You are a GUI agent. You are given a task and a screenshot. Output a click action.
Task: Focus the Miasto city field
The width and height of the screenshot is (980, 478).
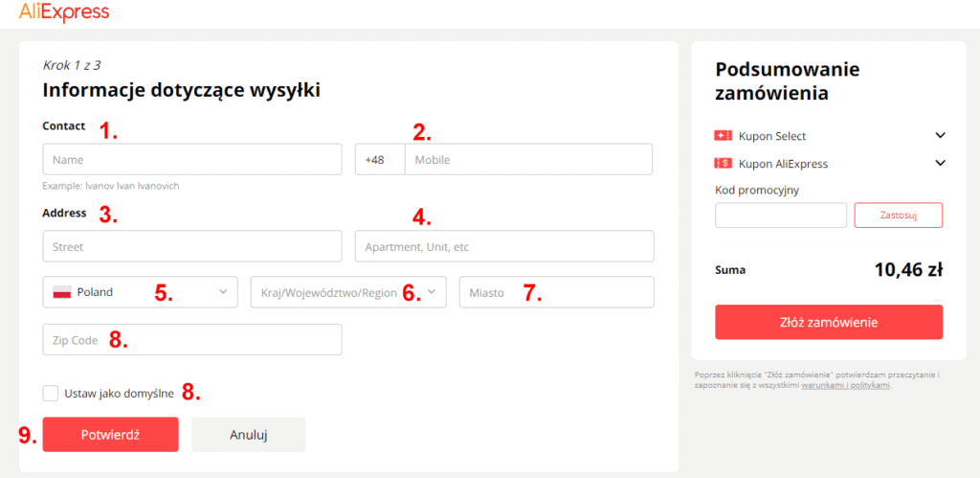tap(557, 292)
